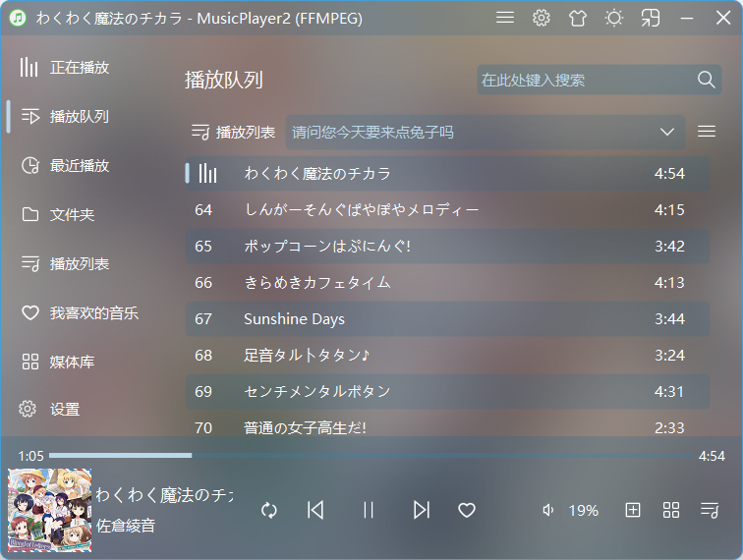
Task: Click the 19% volume value
Action: click(584, 511)
